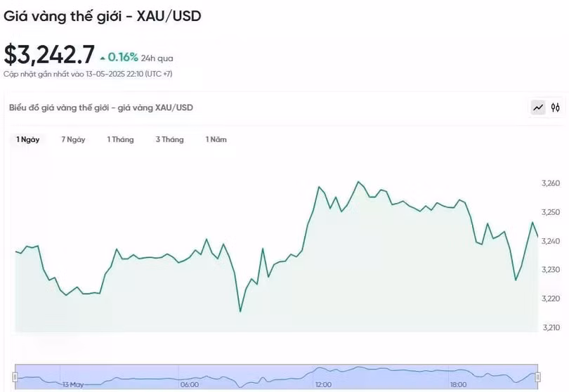Click the right handle of the range slider
This screenshot has height=392, width=569.
point(538,377)
